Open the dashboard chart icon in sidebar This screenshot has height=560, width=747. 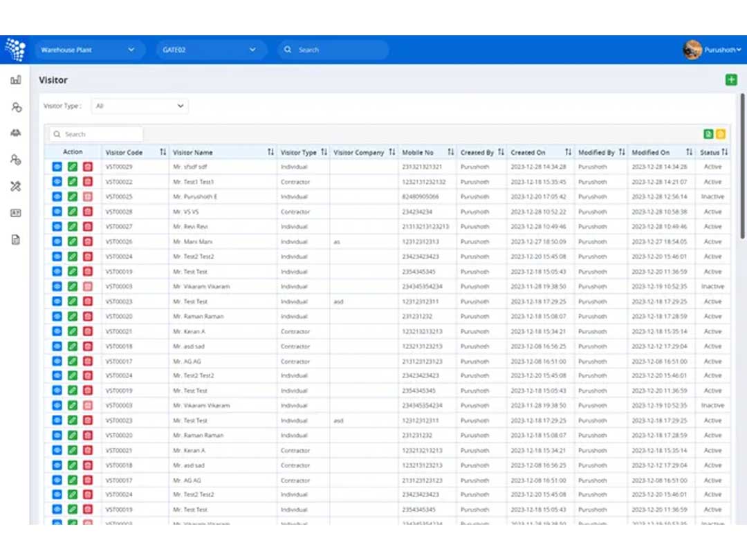point(16,80)
